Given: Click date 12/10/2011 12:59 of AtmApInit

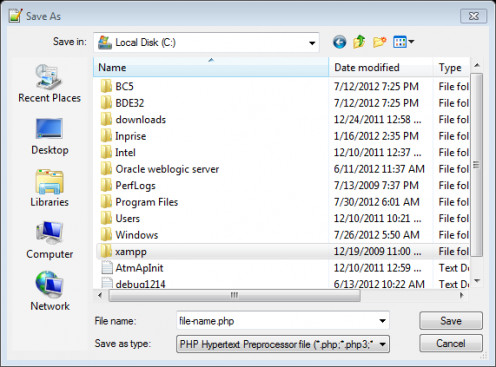Looking at the screenshot, I should point(377,268).
